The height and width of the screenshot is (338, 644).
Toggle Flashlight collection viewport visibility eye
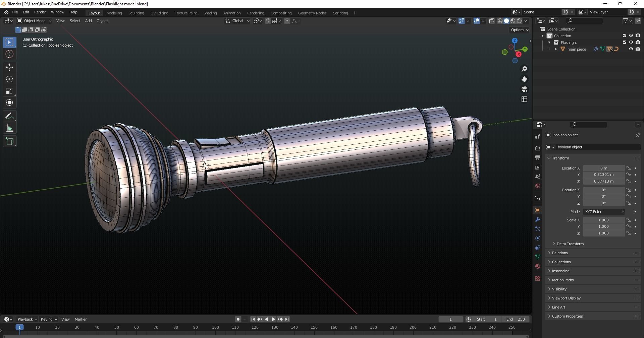tap(631, 42)
